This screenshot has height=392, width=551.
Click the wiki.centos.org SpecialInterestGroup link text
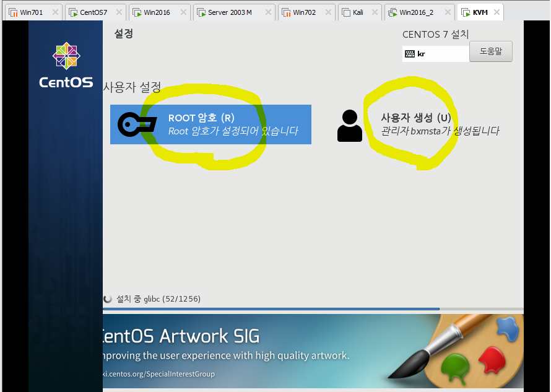(x=158, y=374)
